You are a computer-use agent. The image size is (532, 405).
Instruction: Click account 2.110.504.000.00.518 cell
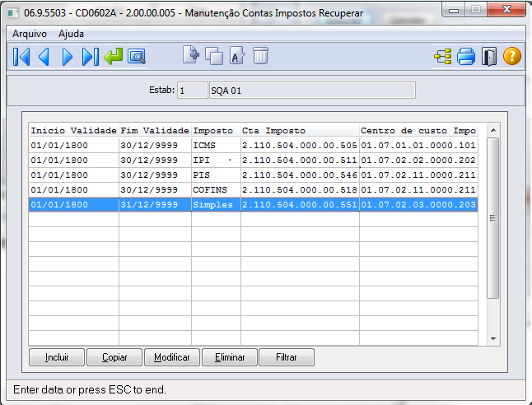300,190
